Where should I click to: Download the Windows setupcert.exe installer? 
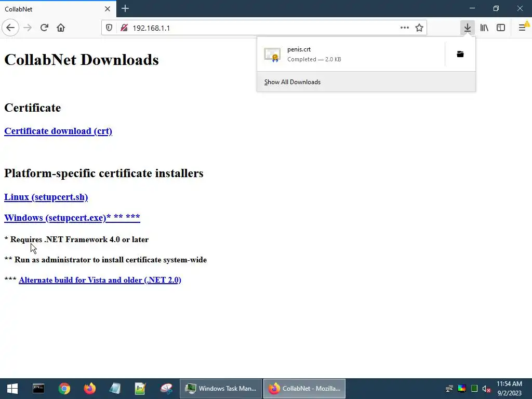coord(72,218)
